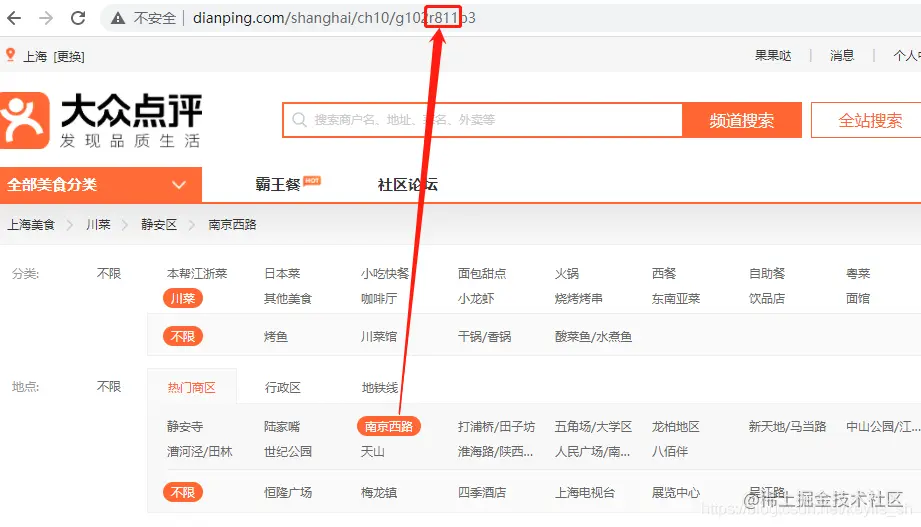This screenshot has height=527, width=921.
Task: Click the 南京西路 breadcrumb
Action: click(233, 224)
